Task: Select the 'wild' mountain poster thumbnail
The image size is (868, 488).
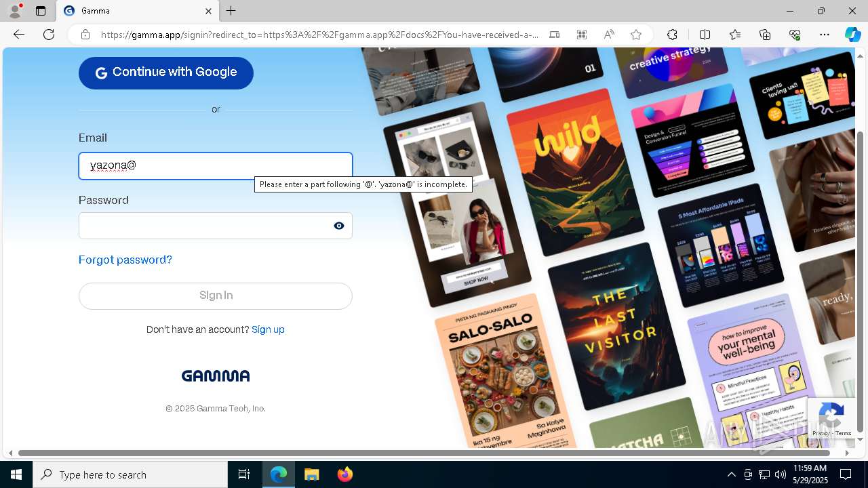Action: pyautogui.click(x=576, y=172)
